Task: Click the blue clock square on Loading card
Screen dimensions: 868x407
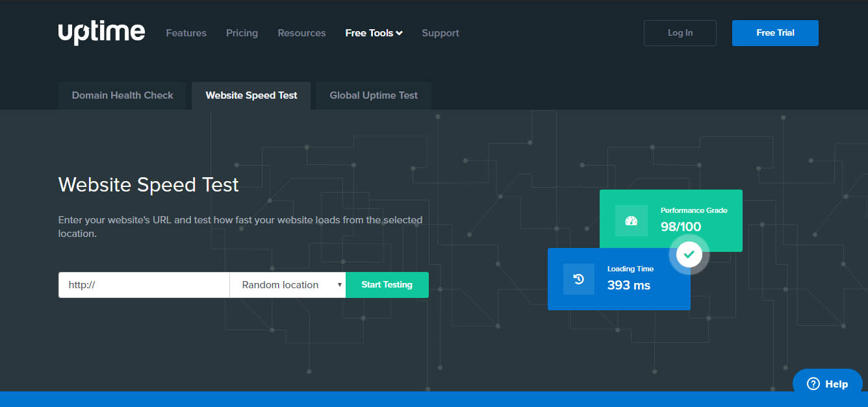Action: point(578,279)
